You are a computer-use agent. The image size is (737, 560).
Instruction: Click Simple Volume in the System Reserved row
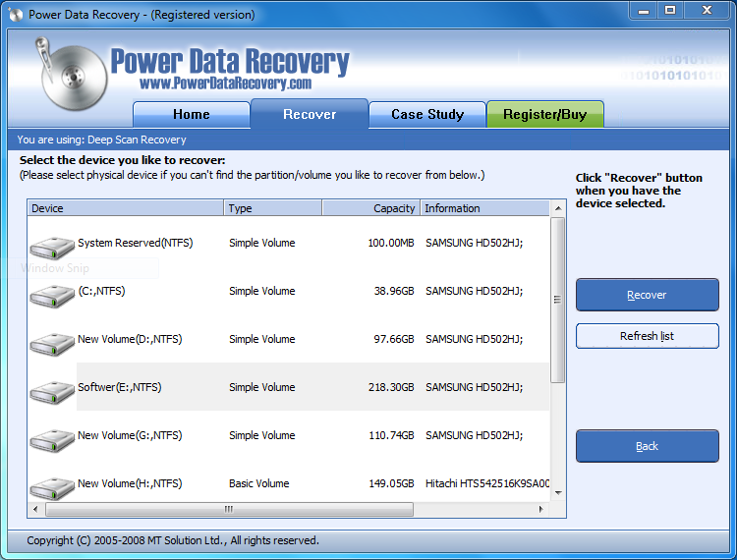tap(262, 243)
